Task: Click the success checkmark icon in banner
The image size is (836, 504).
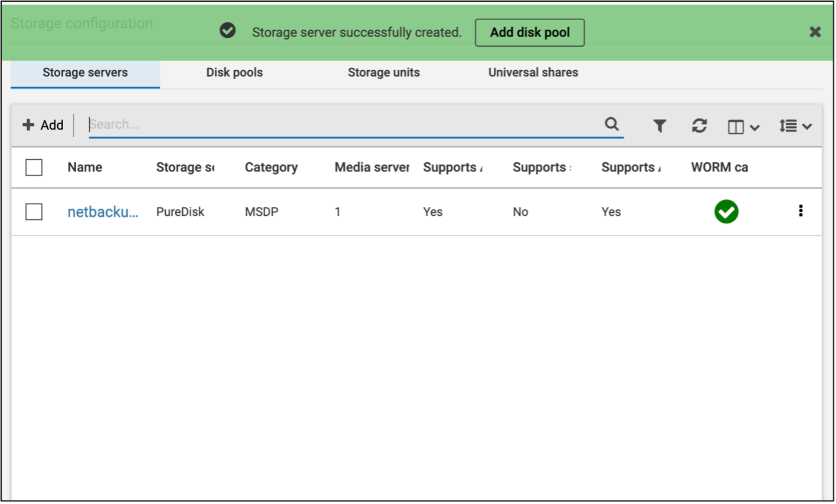Action: click(x=228, y=31)
